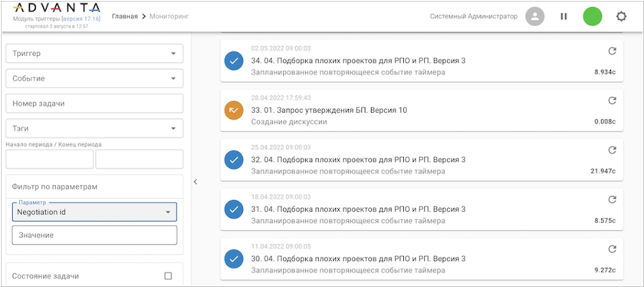This screenshot has width=644, height=287.
Task: Click the duration value 8.934с
Action: (605, 72)
